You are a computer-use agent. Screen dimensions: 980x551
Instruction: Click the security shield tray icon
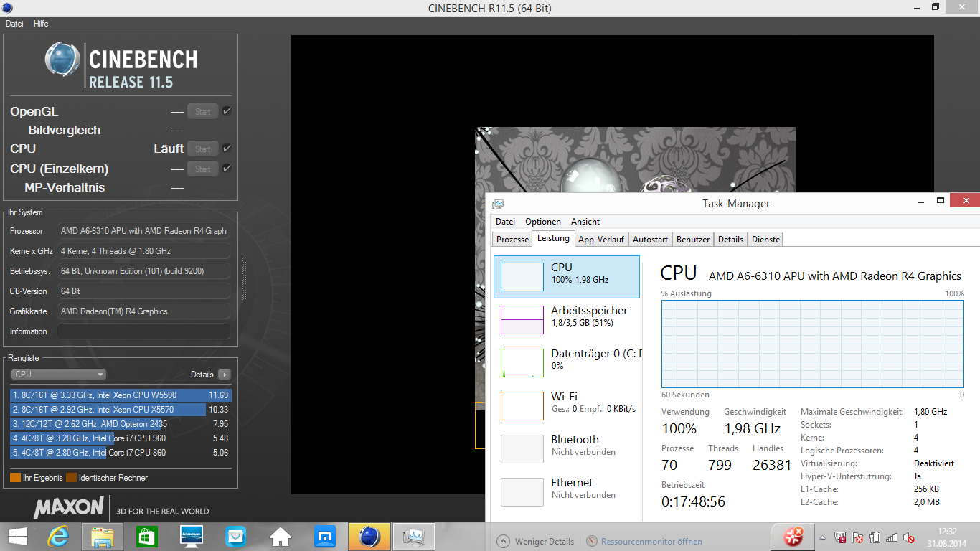pyautogui.click(x=841, y=537)
